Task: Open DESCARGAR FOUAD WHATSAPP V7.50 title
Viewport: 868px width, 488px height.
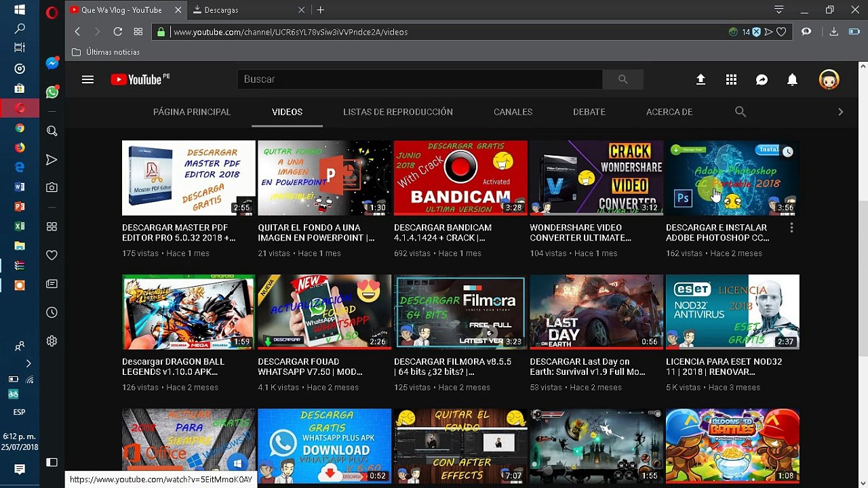Action: [x=310, y=367]
